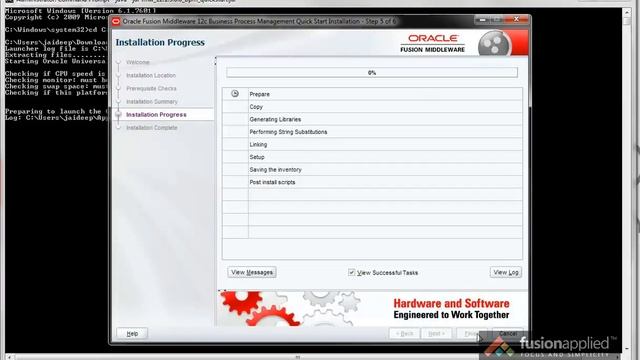Select the Prerequisite Checks step

pos(151,88)
